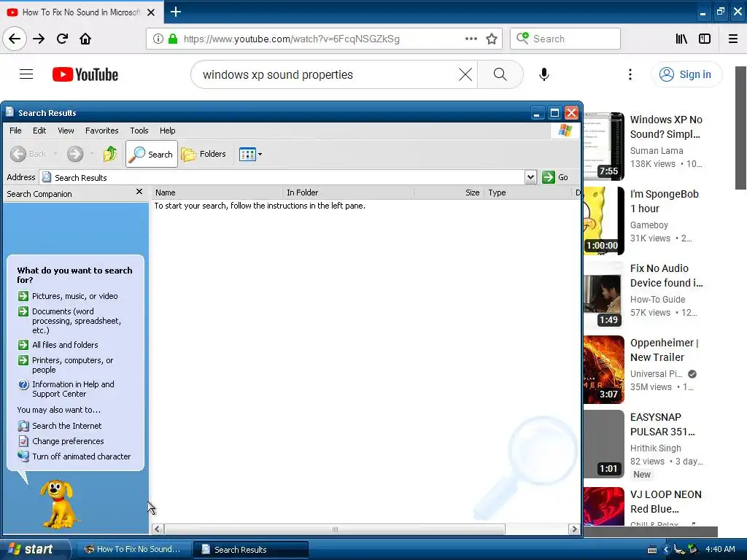
Task: Search for Documents (word processing, spreadsheet)
Action: tap(76, 321)
